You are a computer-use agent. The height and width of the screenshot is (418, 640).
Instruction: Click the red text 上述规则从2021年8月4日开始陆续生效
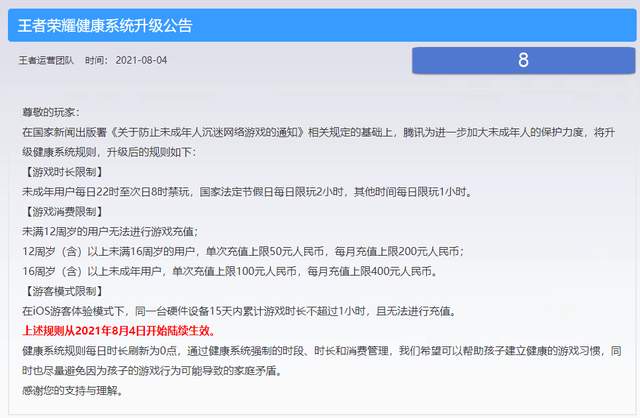click(119, 331)
